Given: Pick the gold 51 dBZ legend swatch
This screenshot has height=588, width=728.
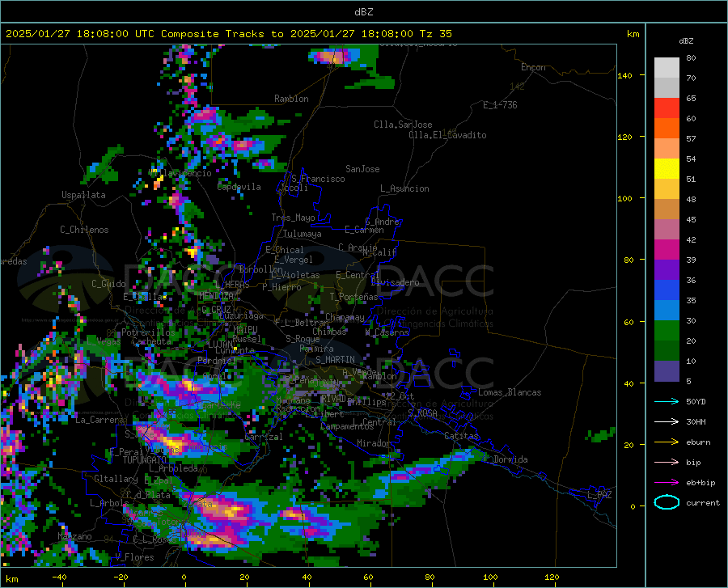Looking at the screenshot, I should (x=667, y=189).
